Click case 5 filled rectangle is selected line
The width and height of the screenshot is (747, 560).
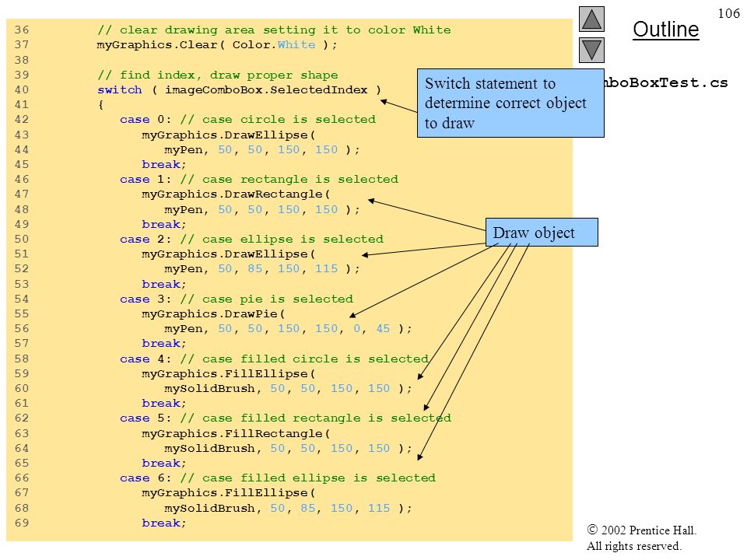286,418
